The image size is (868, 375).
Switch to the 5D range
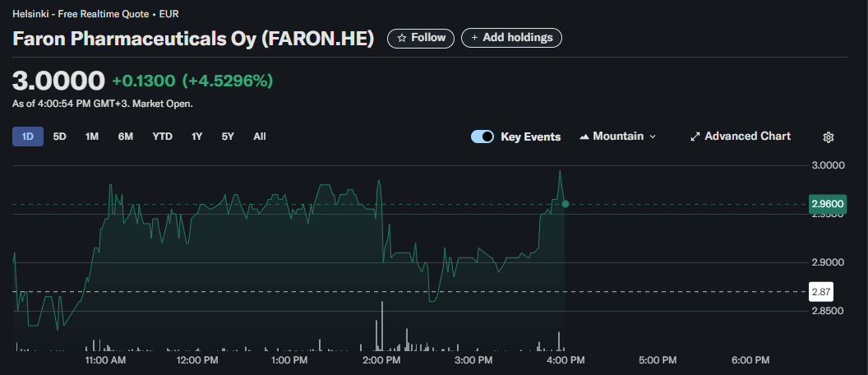60,137
